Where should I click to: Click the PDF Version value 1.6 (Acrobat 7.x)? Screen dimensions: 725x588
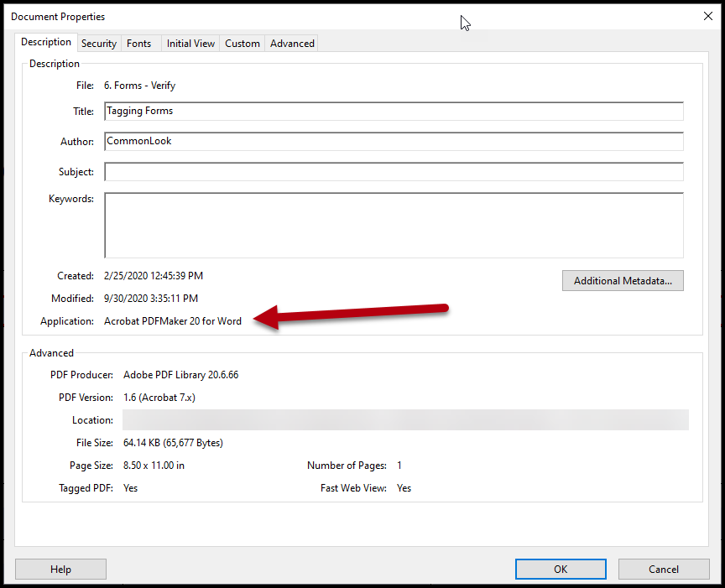coord(159,398)
